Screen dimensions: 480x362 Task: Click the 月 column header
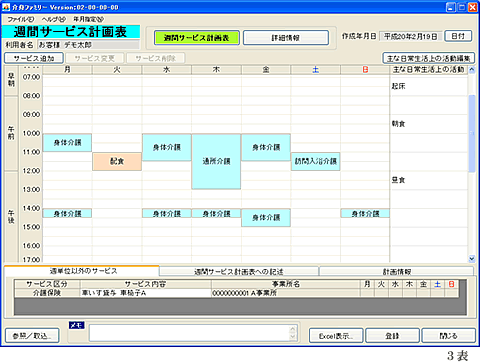pos(67,70)
